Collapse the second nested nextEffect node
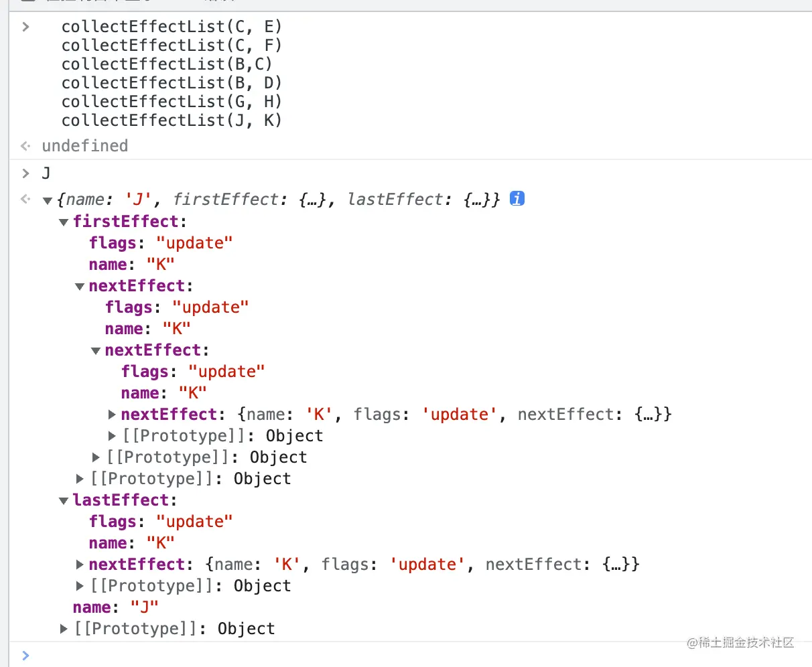The image size is (812, 667). (x=96, y=350)
